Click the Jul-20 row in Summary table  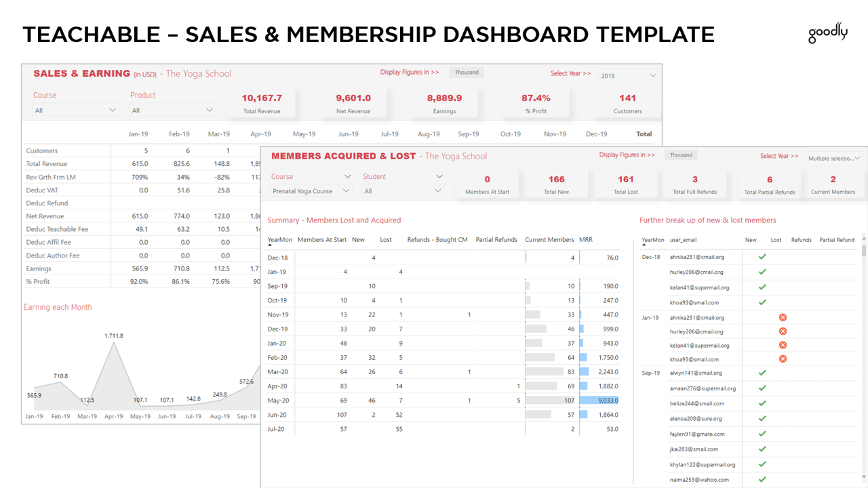[443, 429]
